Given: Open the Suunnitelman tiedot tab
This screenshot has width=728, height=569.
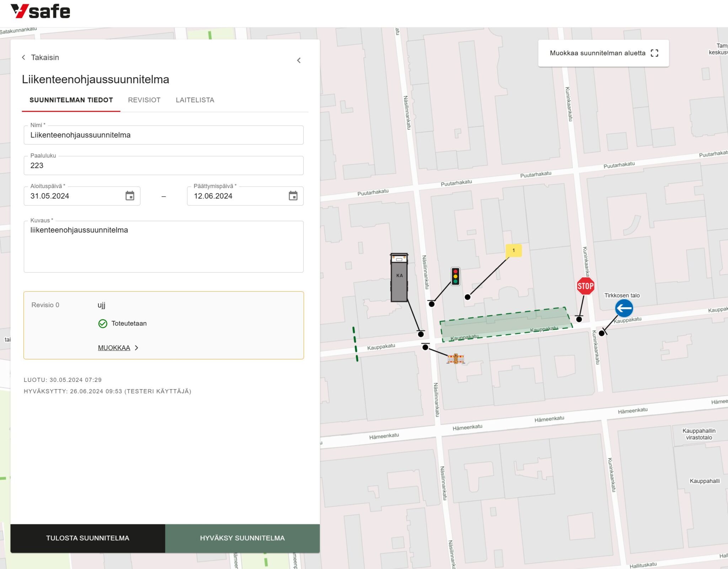Looking at the screenshot, I should coord(71,100).
